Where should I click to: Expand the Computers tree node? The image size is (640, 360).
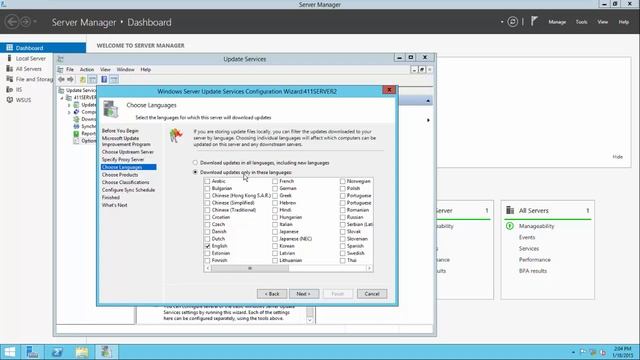point(69,112)
